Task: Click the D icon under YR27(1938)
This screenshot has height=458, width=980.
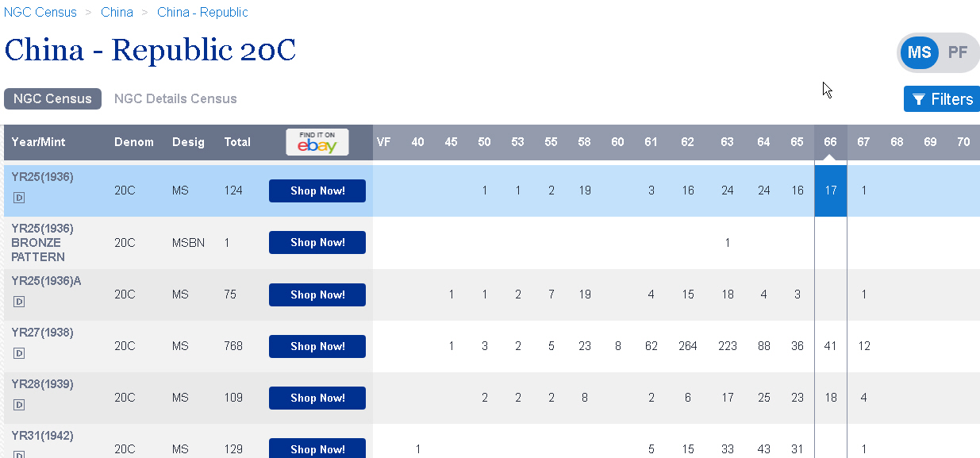Action: [x=20, y=353]
